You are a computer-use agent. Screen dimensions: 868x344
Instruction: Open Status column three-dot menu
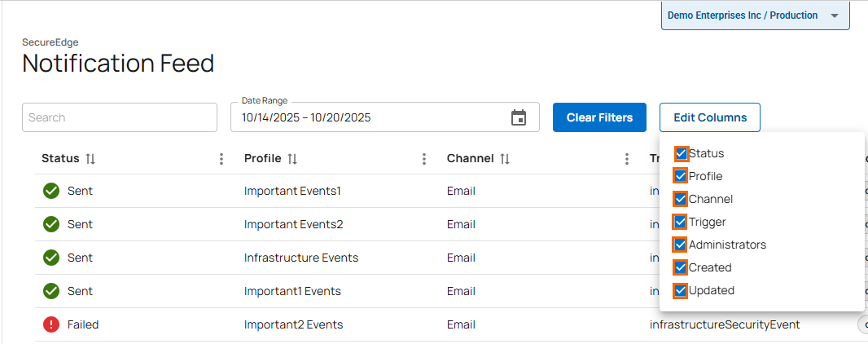(221, 159)
